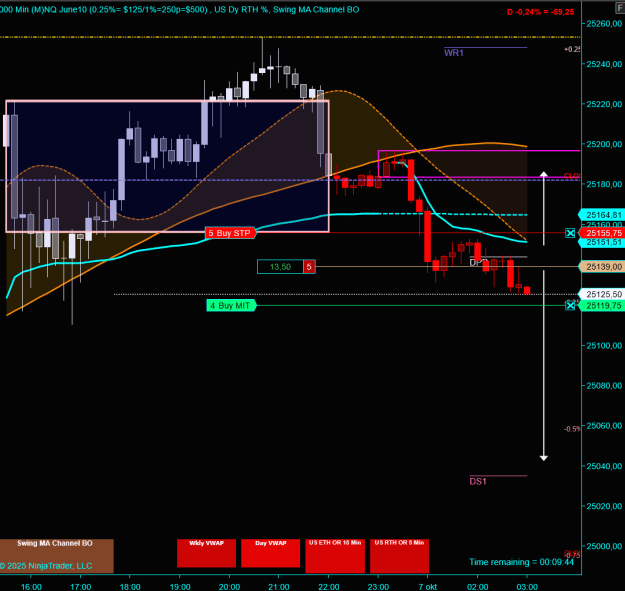
Task: Toggle the Wkly VWAP button
Action: click(206, 553)
